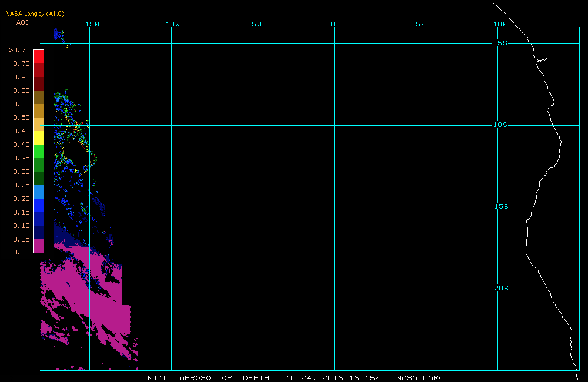Click the 15S latitude label

tap(501, 206)
